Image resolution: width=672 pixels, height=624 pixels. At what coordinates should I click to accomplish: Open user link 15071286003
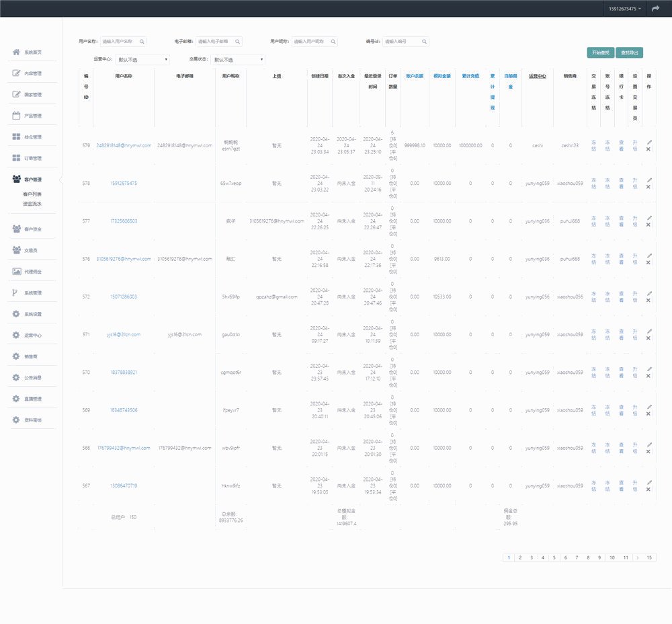pos(124,297)
